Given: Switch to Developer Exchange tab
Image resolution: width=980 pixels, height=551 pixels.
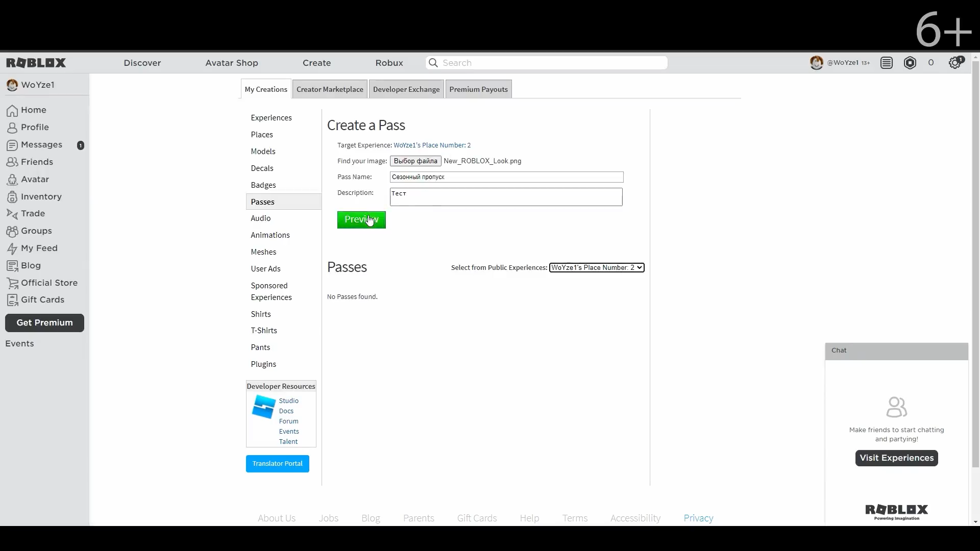Looking at the screenshot, I should (x=406, y=89).
